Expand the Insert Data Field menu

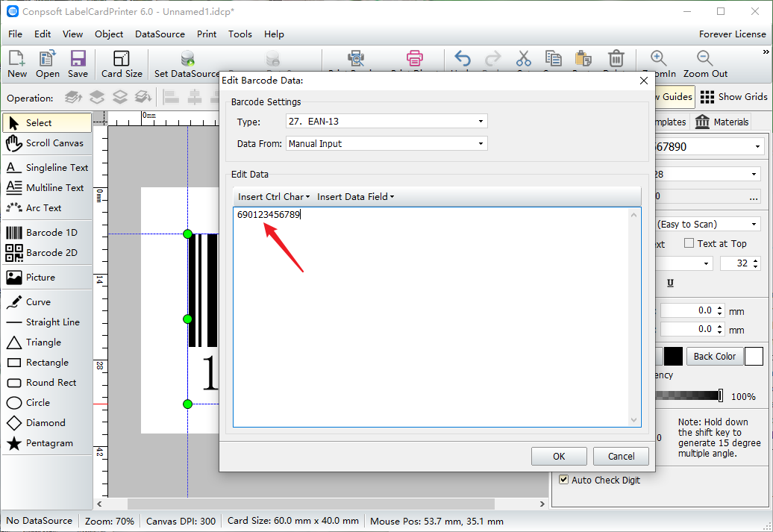[x=355, y=197]
